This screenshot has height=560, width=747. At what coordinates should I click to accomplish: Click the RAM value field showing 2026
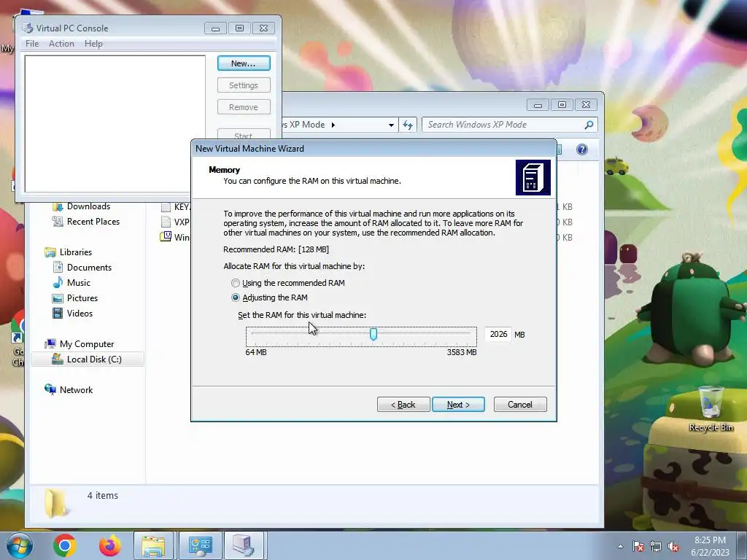(x=498, y=334)
